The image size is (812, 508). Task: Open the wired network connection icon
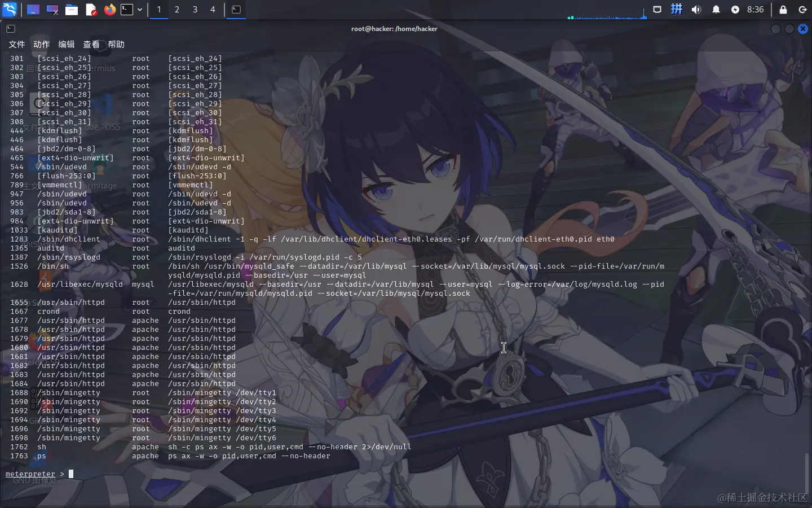point(657,10)
